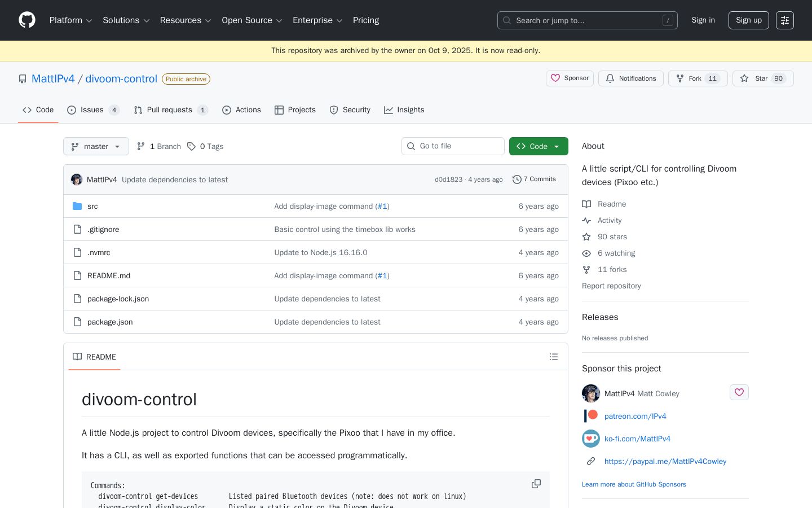Click the Matt Cowley sponsor avatar
Image resolution: width=812 pixels, height=508 pixels.
coord(591,393)
